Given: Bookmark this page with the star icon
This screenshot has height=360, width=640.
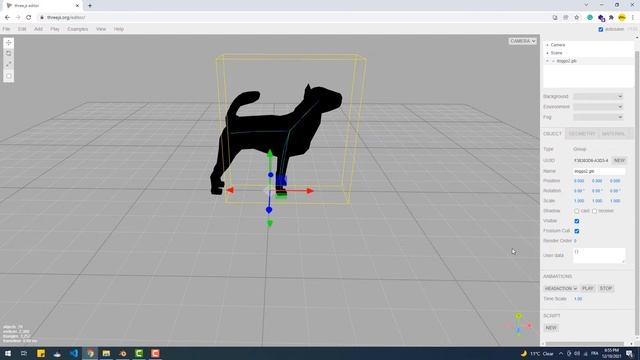Looking at the screenshot, I should (x=576, y=18).
